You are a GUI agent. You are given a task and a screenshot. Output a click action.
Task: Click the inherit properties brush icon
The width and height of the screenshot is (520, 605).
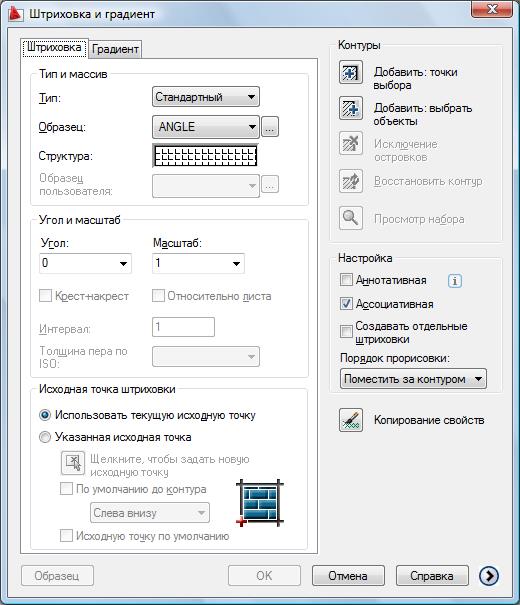coord(351,420)
